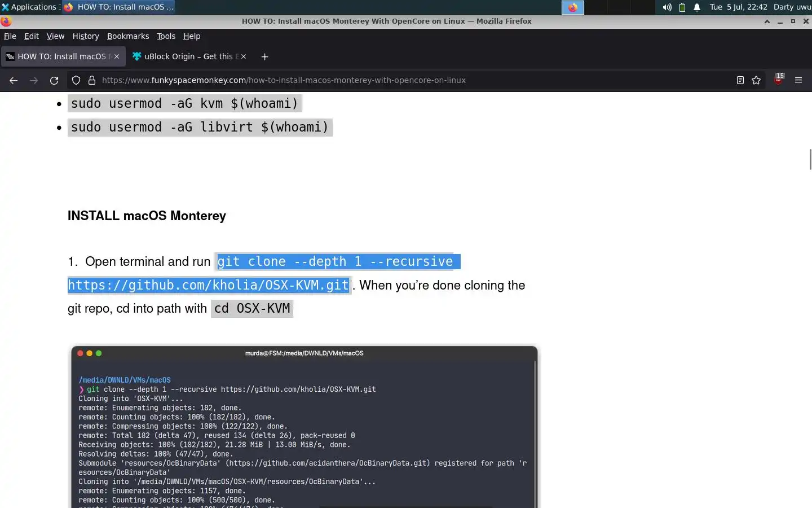Open the Firefox hamburger menu

(798, 80)
